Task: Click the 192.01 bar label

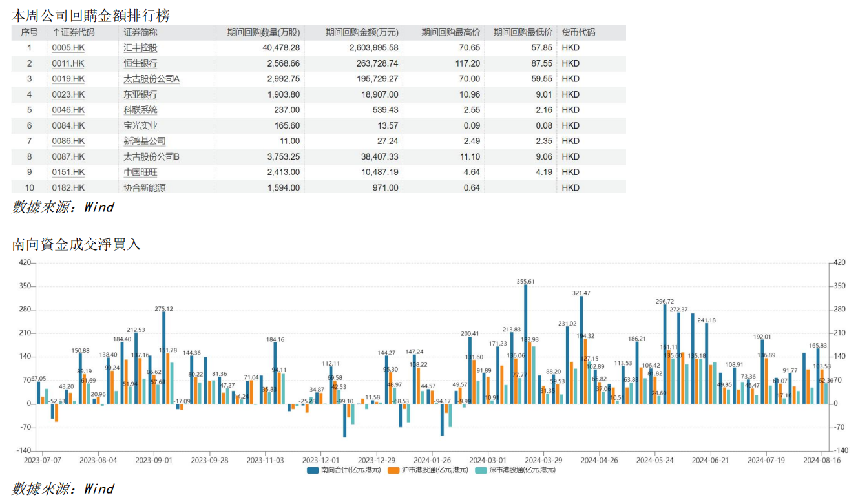Action: point(762,336)
